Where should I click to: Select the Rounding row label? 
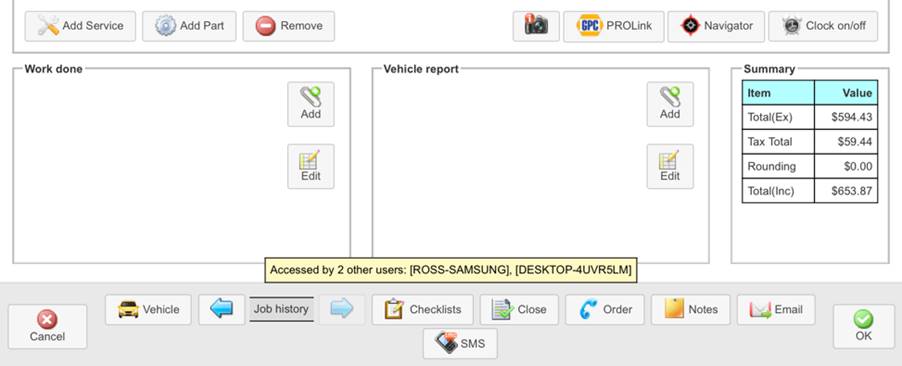[778, 166]
